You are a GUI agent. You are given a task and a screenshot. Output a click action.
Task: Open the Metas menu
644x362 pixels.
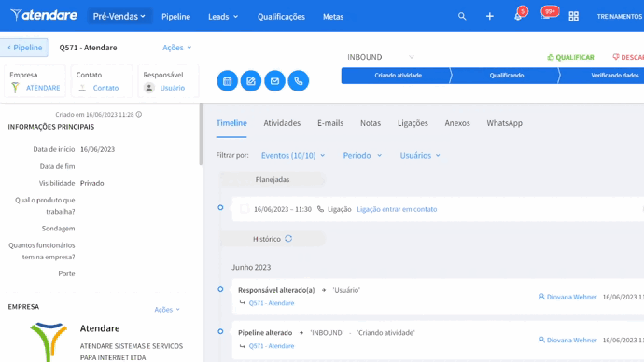(333, 17)
